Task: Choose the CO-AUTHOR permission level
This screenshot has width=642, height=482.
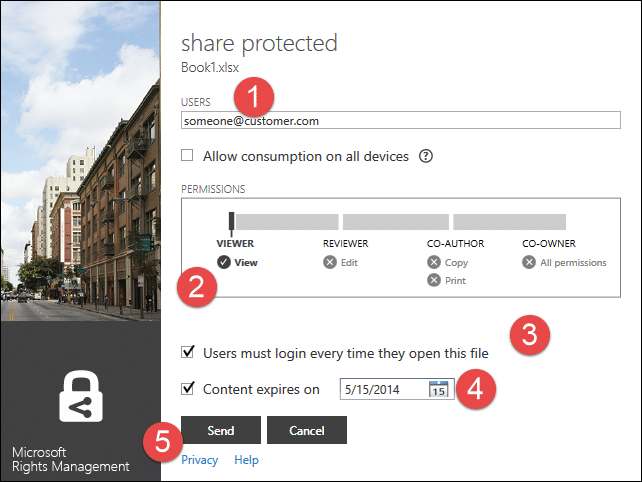Action: [455, 243]
